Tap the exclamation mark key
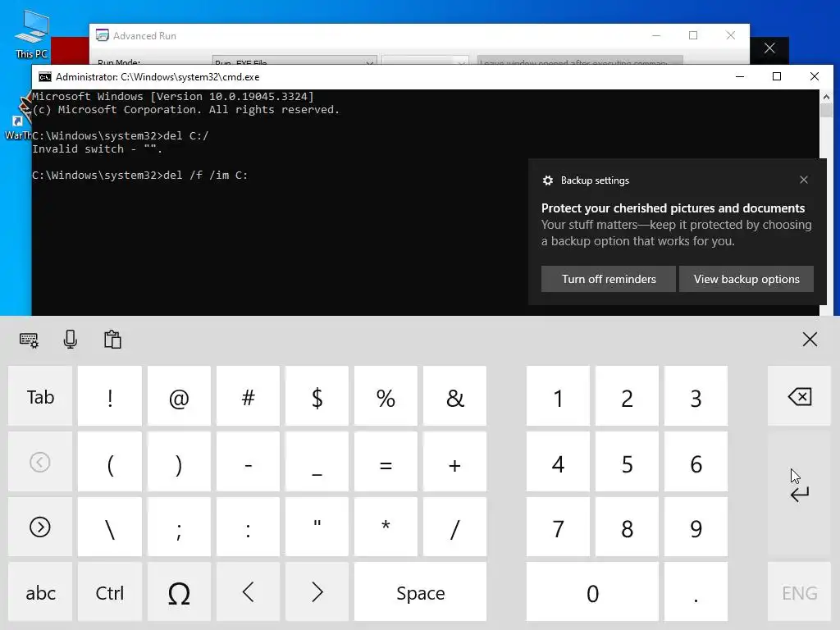Screen dimensions: 840x630 110,396
